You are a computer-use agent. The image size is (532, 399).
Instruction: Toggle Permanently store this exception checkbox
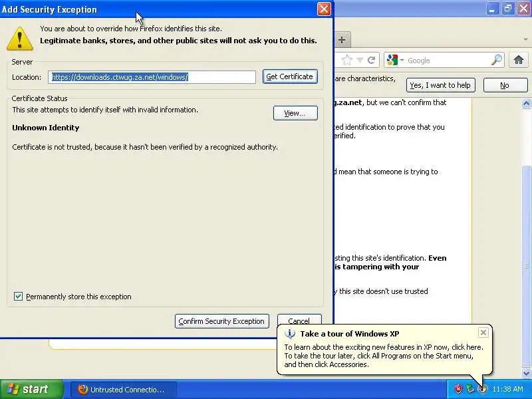[x=19, y=296]
